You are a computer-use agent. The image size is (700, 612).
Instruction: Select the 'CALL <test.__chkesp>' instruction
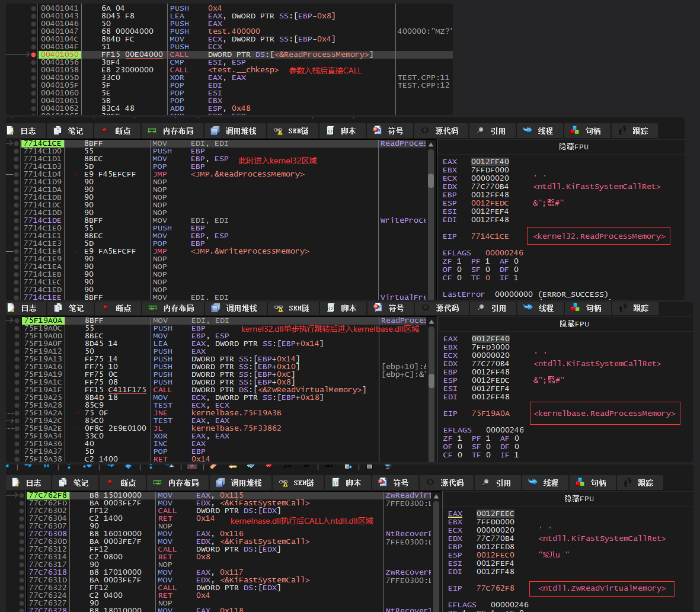pyautogui.click(x=223, y=70)
